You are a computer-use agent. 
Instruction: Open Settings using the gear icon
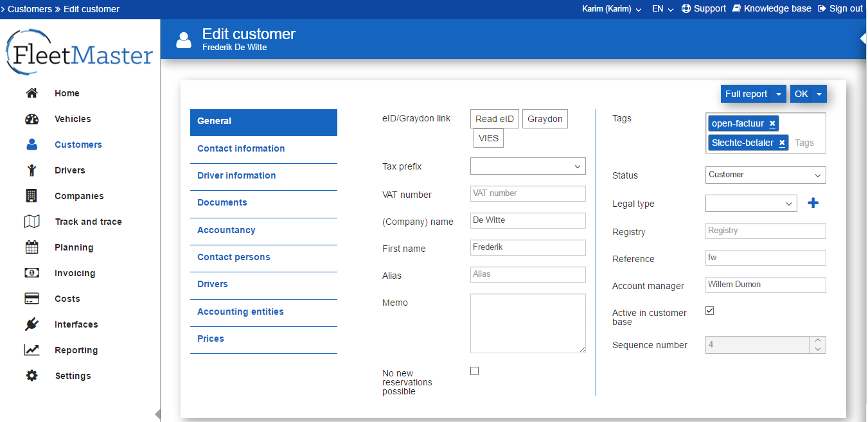[31, 376]
